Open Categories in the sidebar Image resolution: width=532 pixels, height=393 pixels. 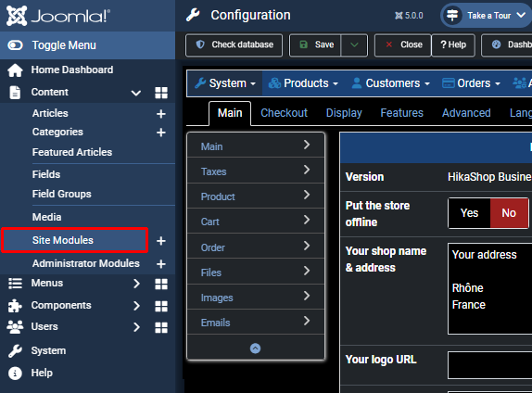(x=57, y=132)
